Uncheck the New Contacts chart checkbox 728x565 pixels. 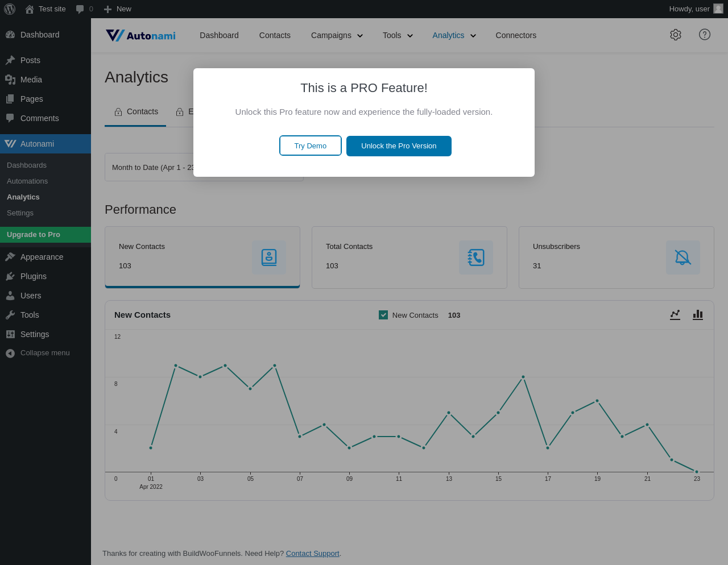pos(383,315)
